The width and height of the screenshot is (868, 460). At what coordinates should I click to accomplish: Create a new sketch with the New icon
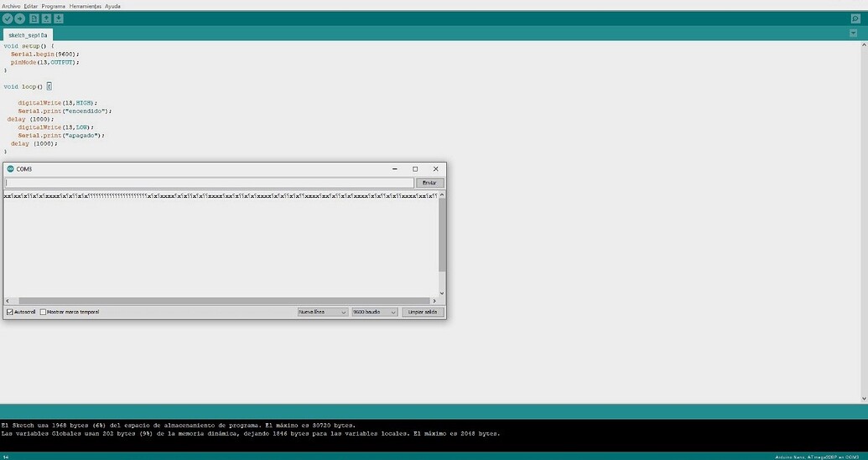pos(34,18)
